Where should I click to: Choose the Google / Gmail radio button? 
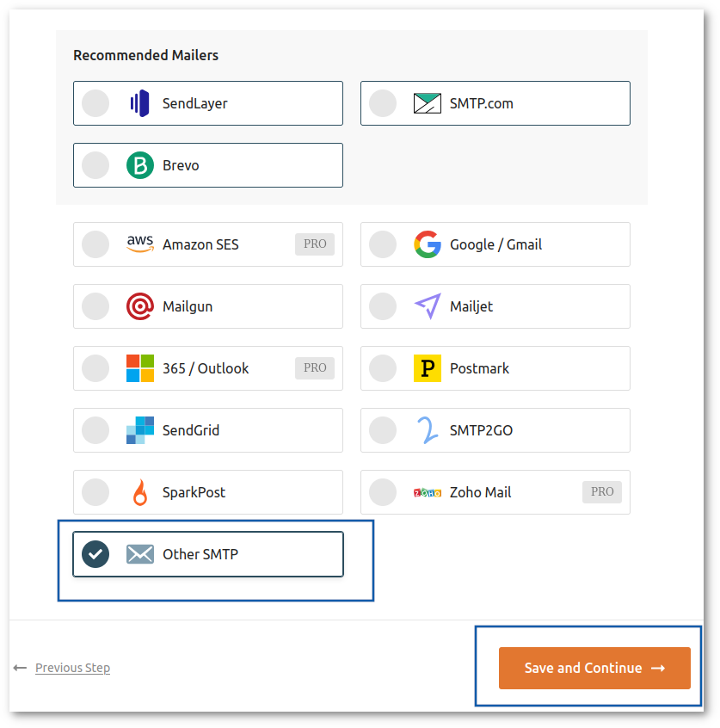tap(383, 244)
